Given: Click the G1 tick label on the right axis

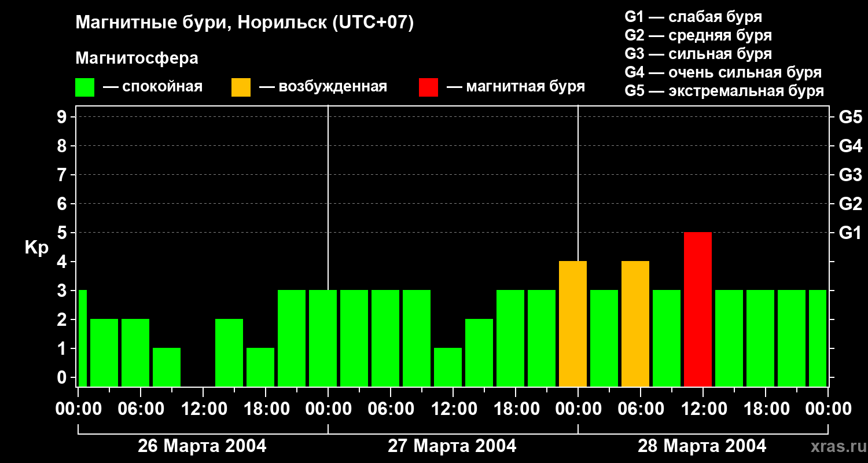Looking at the screenshot, I should pos(850,233).
